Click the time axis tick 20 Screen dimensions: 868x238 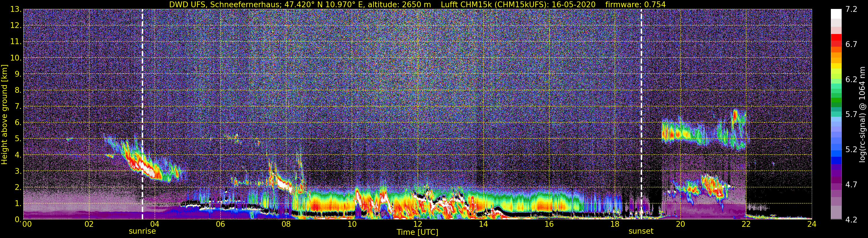click(x=680, y=224)
